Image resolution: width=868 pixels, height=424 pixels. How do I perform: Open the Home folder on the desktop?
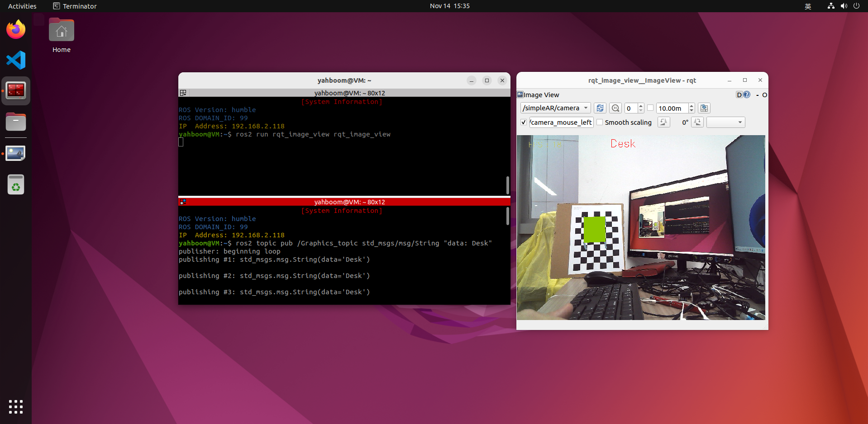tap(61, 36)
